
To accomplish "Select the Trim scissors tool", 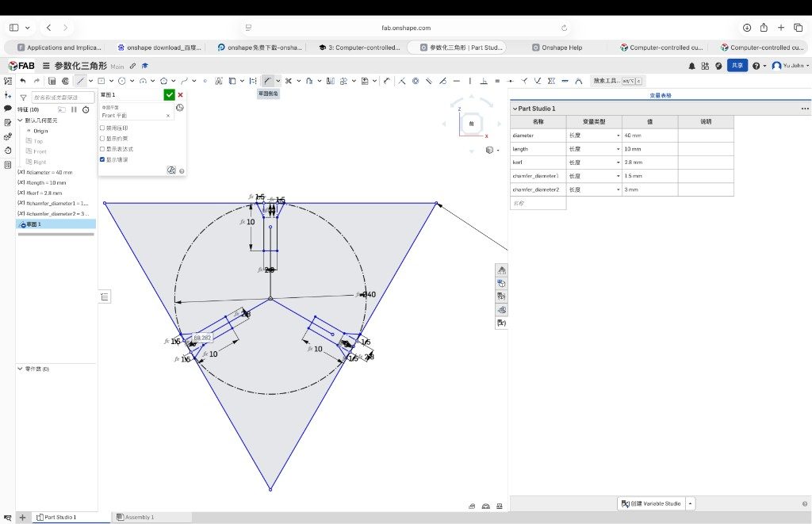I will [289, 81].
